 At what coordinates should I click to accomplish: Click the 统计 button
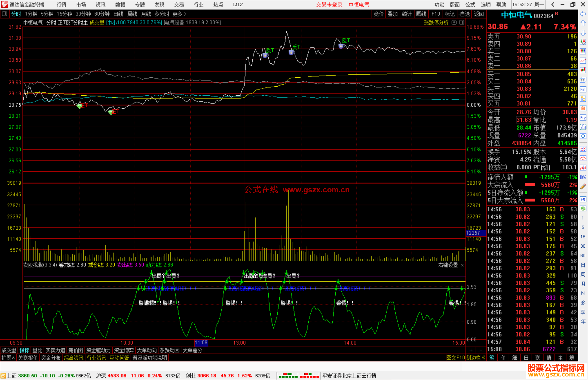[x=407, y=14]
